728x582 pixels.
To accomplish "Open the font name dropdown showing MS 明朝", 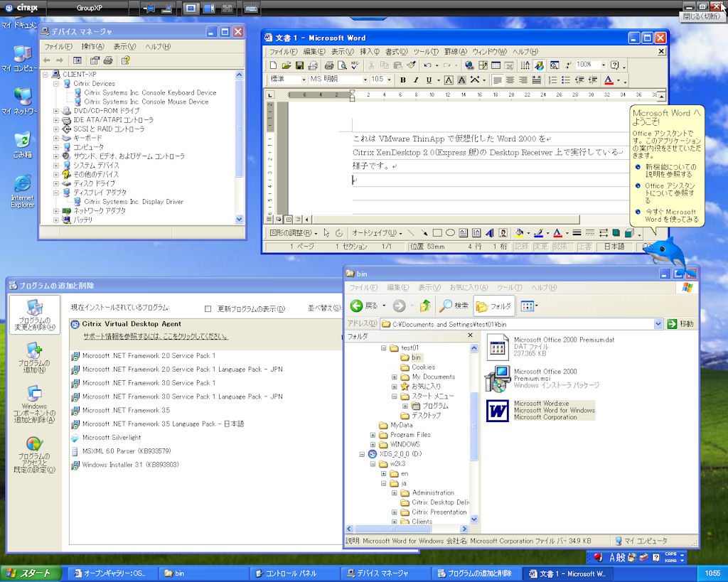I will (x=365, y=80).
